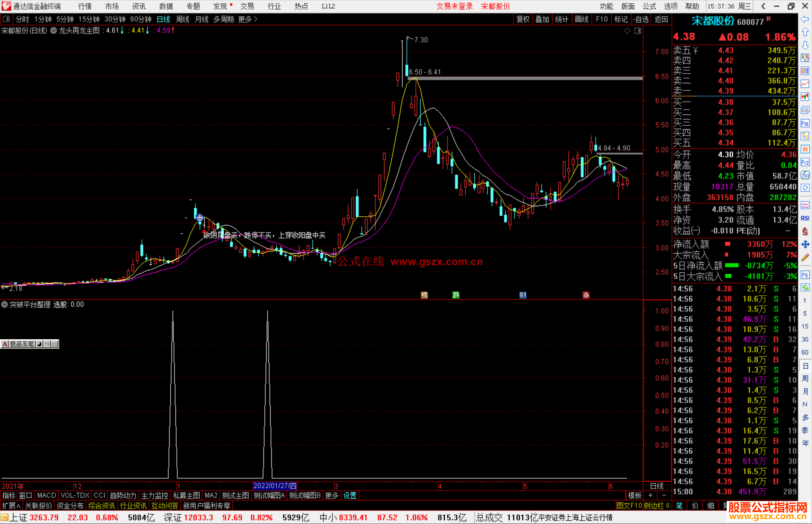Open the intraday line chart icon

coord(805,84)
